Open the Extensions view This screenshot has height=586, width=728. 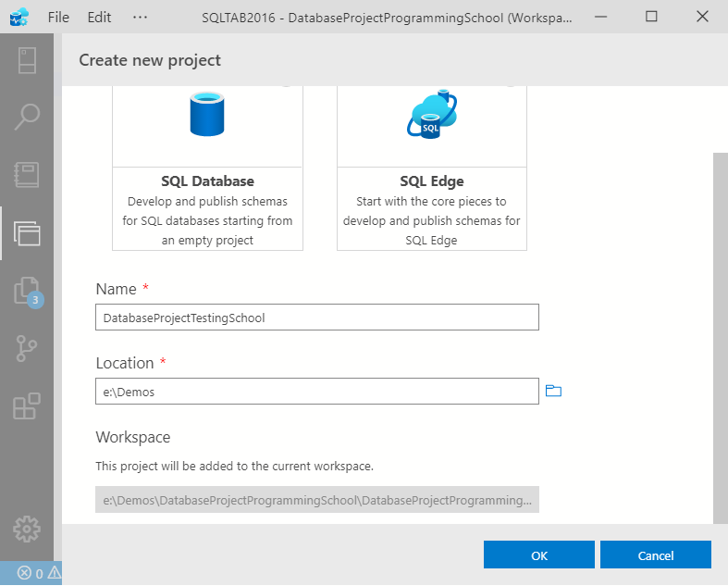[27, 406]
